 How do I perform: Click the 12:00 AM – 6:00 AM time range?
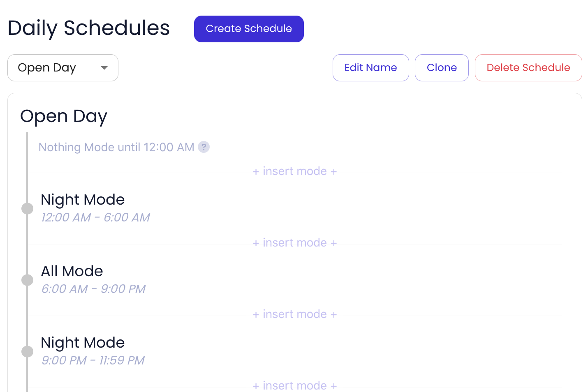(95, 217)
